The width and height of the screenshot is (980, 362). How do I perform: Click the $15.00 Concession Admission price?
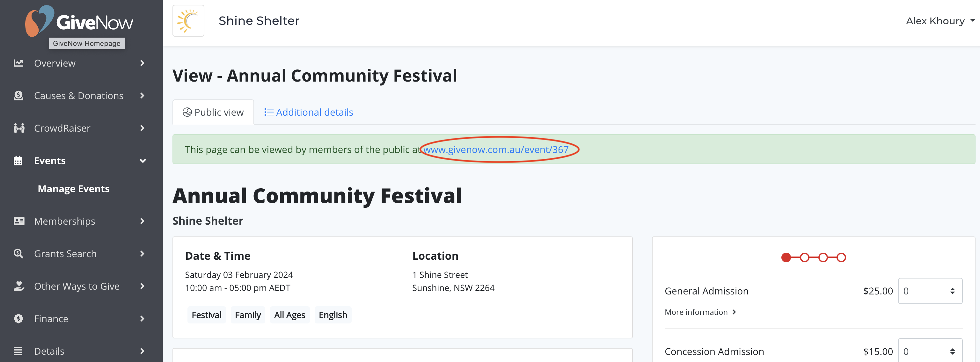[878, 352]
